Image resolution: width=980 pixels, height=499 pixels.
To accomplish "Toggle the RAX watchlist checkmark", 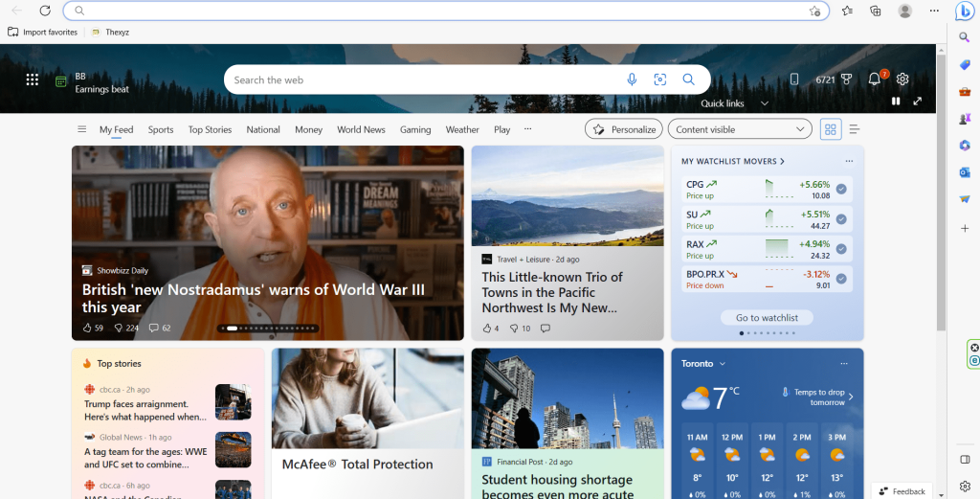I will point(841,249).
